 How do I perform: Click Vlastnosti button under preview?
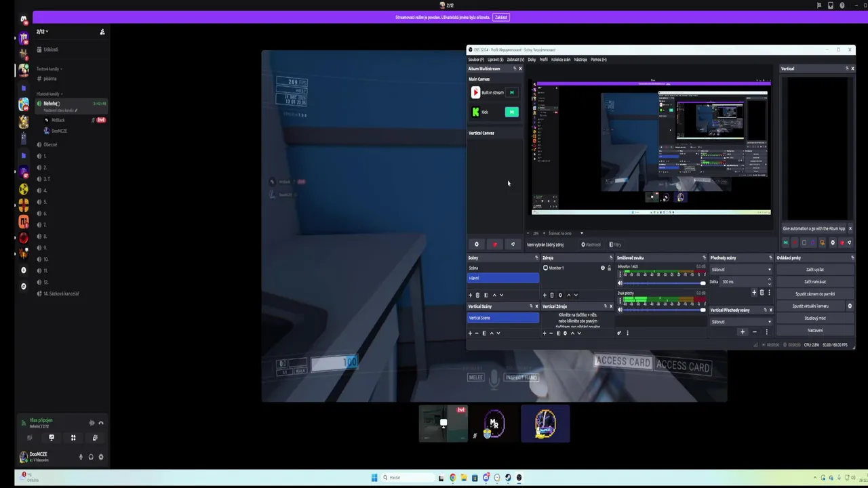pyautogui.click(x=591, y=245)
